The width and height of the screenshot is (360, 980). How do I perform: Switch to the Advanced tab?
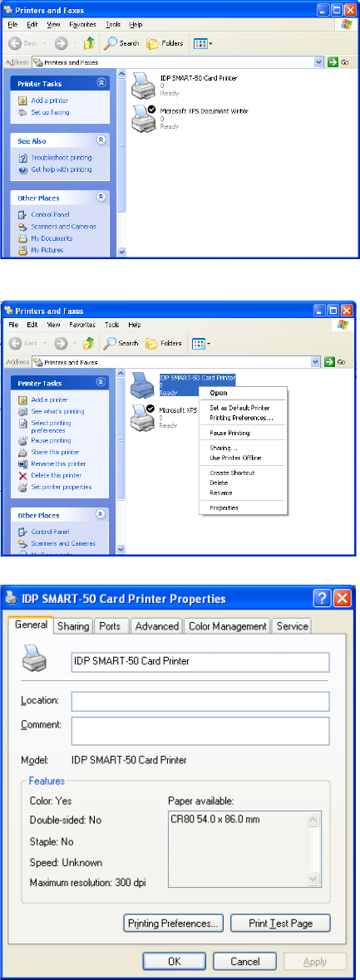coord(156,625)
